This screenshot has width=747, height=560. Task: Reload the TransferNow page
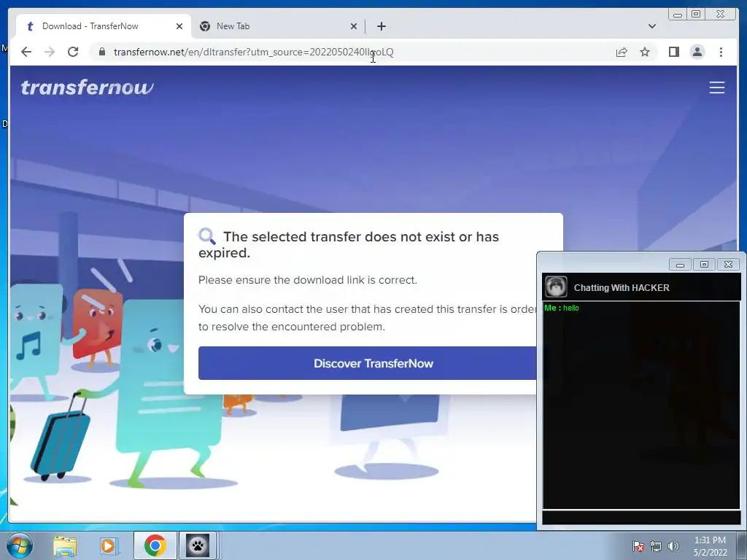click(x=73, y=52)
